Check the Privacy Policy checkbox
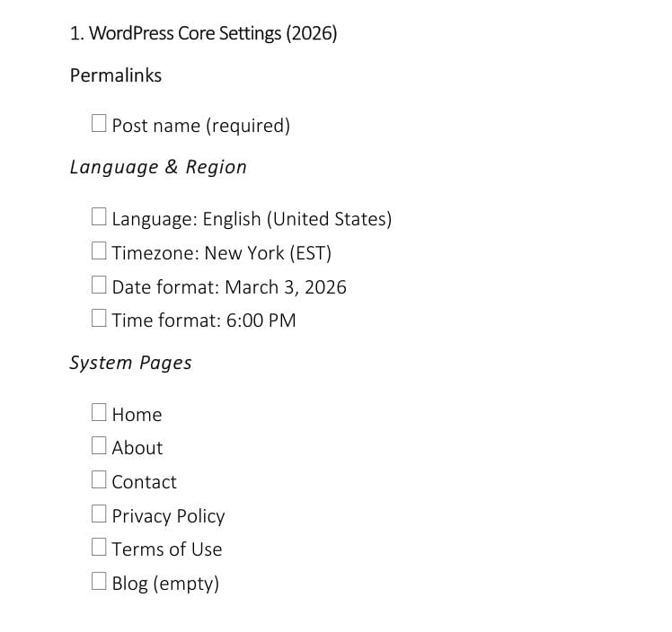The height and width of the screenshot is (632, 672). click(x=99, y=513)
